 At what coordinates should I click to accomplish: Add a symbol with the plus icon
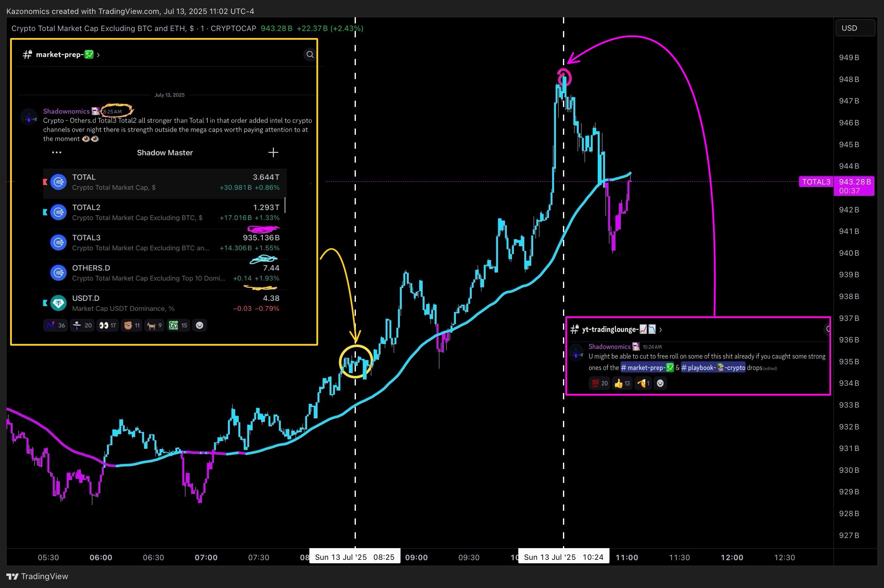click(x=273, y=152)
